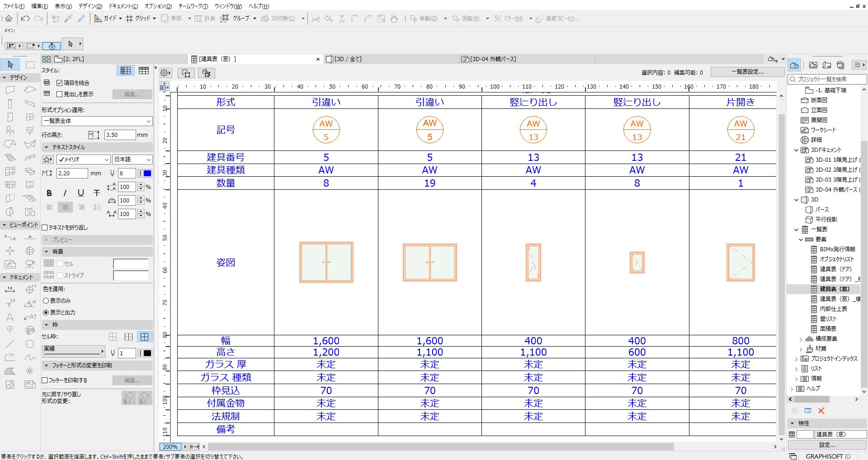Collapse 背景 section
868x460 pixels.
(x=46, y=251)
